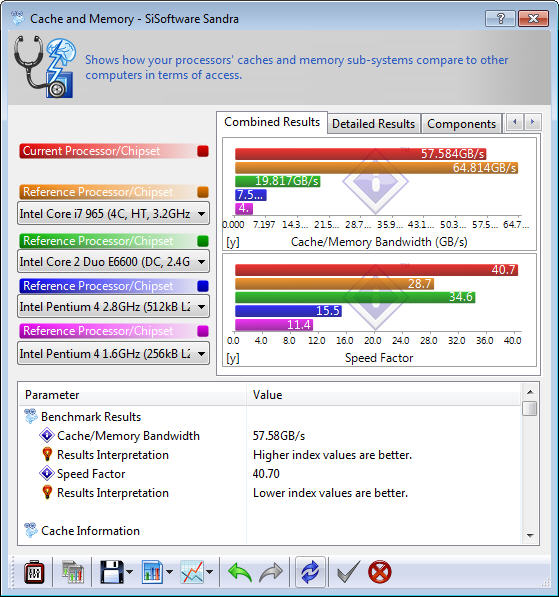
Task: Close the Cache and Memory window
Action: 533,18
